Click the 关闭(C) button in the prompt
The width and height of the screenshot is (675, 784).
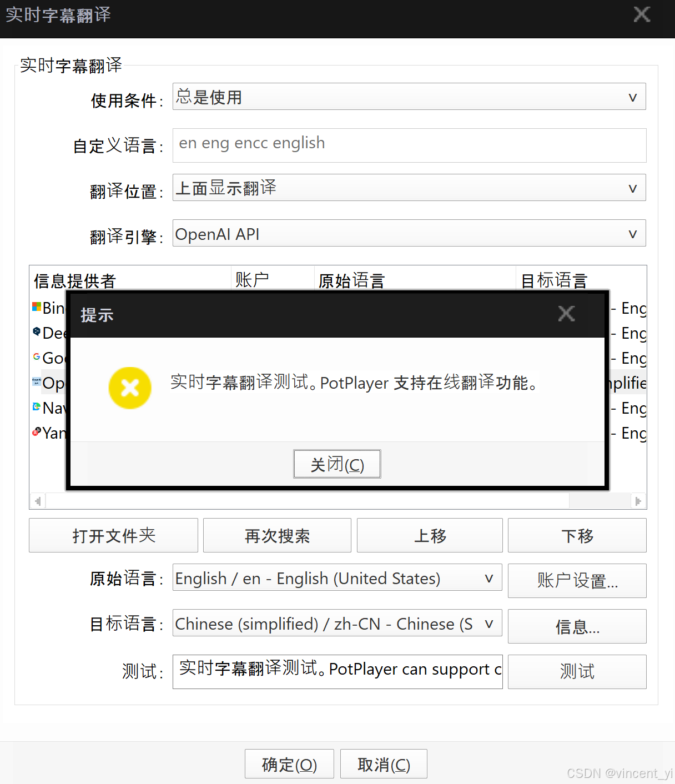click(x=337, y=464)
